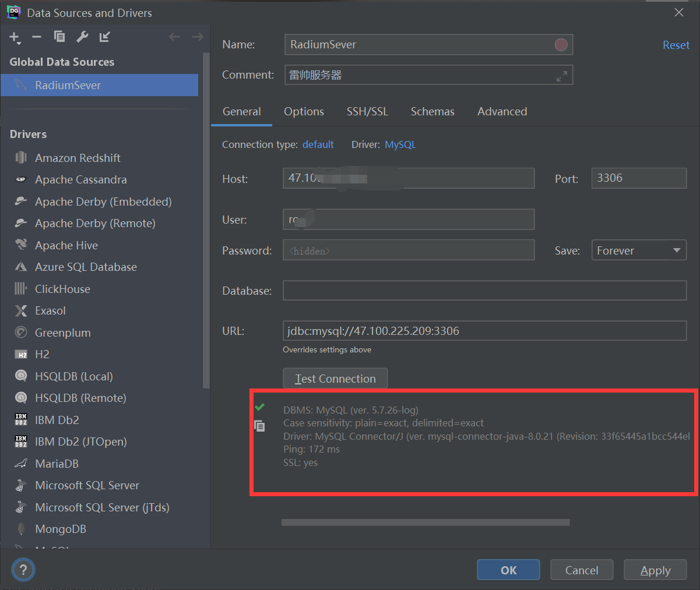700x590 pixels.
Task: Click the make global import arrow icon
Action: (105, 37)
